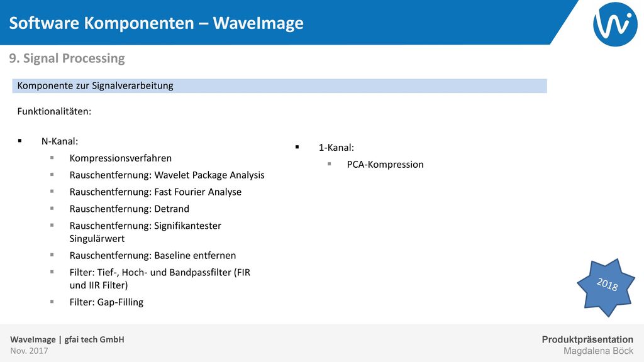644x362 pixels.
Task: Click the Produktpräsentation footer label
Action: click(587, 339)
